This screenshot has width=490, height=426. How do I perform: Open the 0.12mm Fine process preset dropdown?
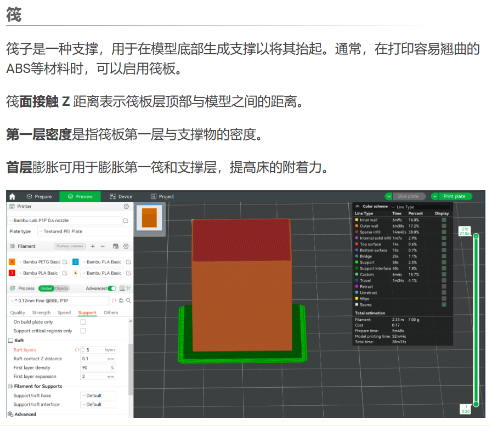click(x=59, y=301)
